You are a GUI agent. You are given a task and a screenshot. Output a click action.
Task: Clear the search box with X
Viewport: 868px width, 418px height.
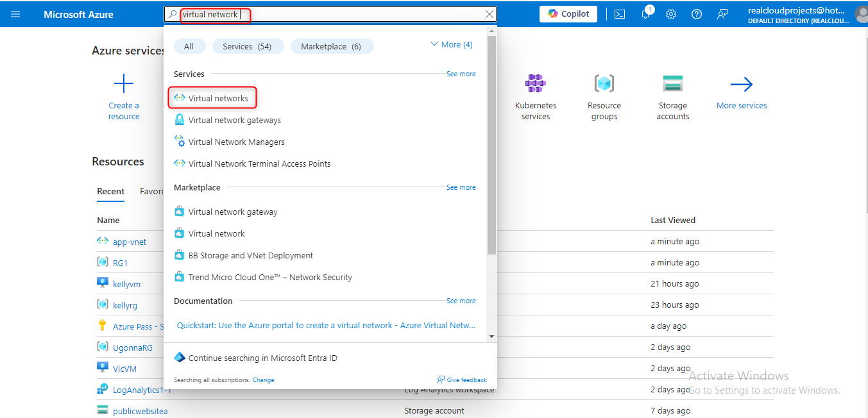click(x=489, y=14)
